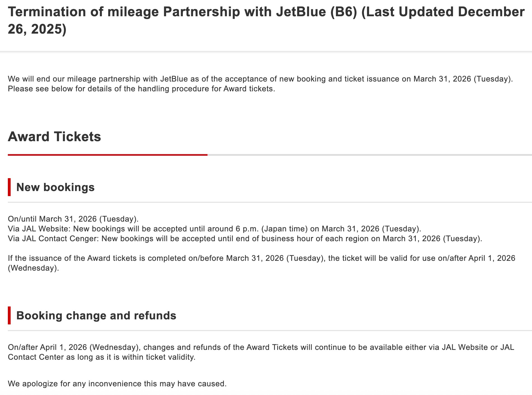Click the "We apologize for any inconvenience" line

[117, 384]
